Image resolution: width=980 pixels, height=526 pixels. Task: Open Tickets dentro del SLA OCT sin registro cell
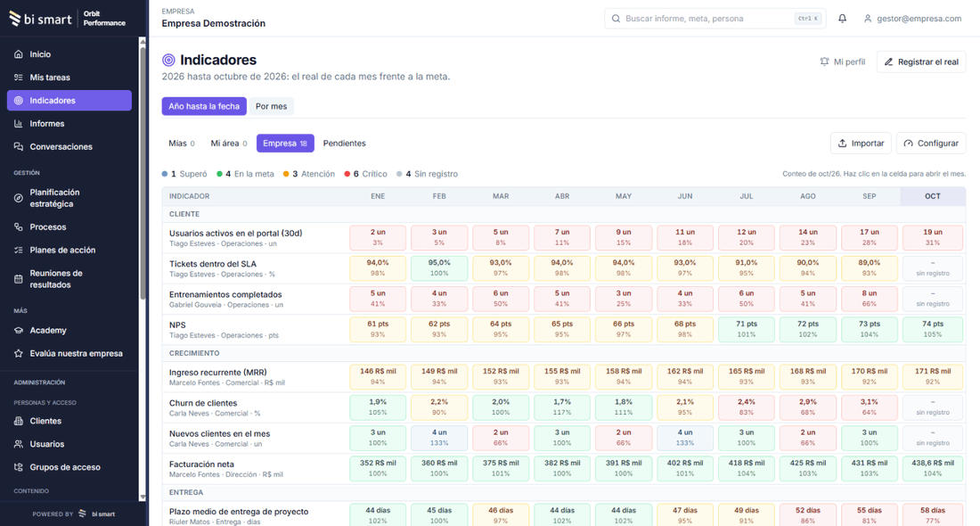coord(933,268)
